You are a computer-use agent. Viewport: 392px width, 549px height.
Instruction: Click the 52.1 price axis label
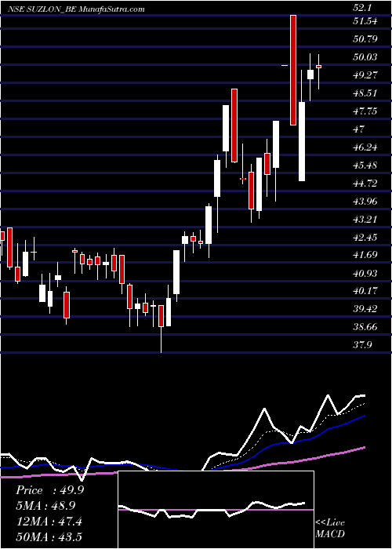click(362, 8)
